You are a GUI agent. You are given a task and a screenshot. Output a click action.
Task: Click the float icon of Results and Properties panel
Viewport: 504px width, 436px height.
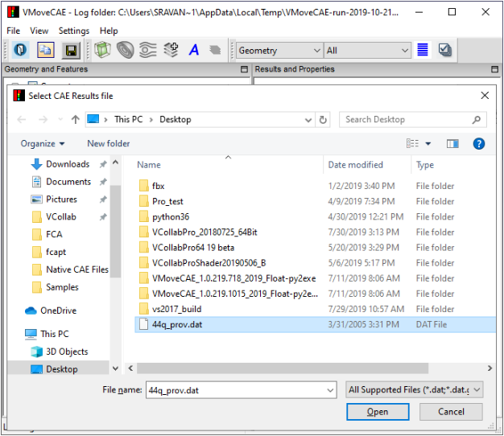[x=494, y=69]
